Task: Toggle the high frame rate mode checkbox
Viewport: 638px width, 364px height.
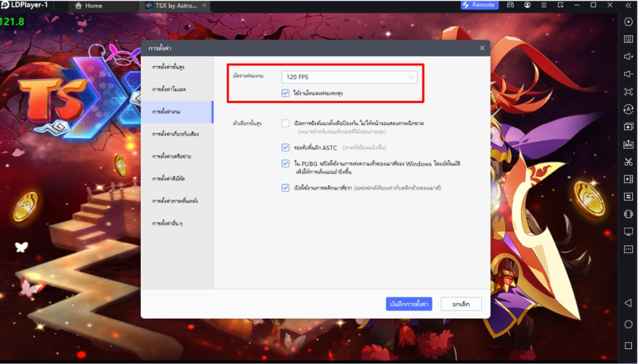Action: [x=285, y=93]
